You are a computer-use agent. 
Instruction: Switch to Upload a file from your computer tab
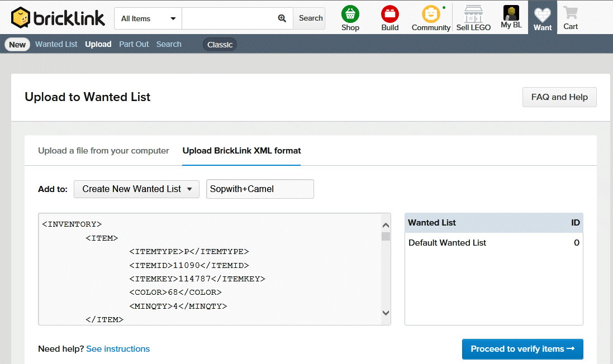103,151
